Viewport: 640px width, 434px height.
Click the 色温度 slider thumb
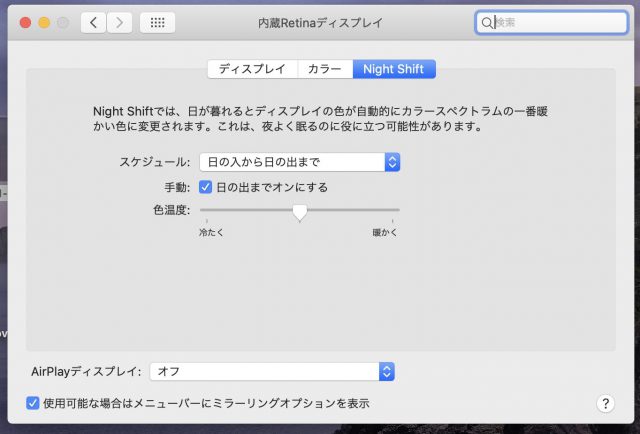(x=300, y=212)
